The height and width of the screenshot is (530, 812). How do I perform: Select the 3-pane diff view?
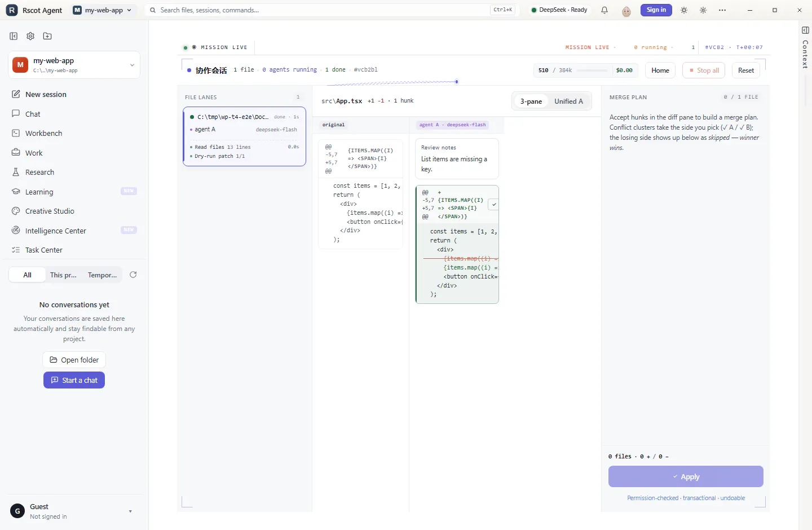tap(531, 101)
